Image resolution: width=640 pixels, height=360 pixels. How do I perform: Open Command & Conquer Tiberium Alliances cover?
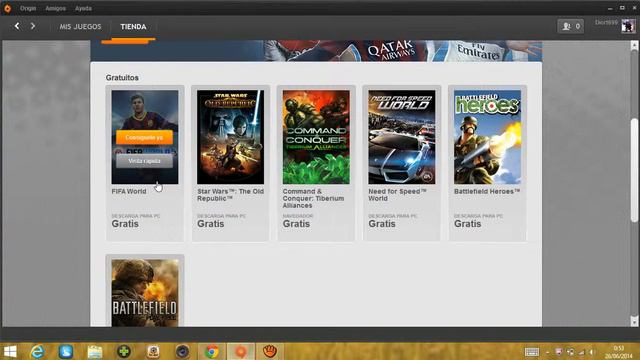click(316, 137)
